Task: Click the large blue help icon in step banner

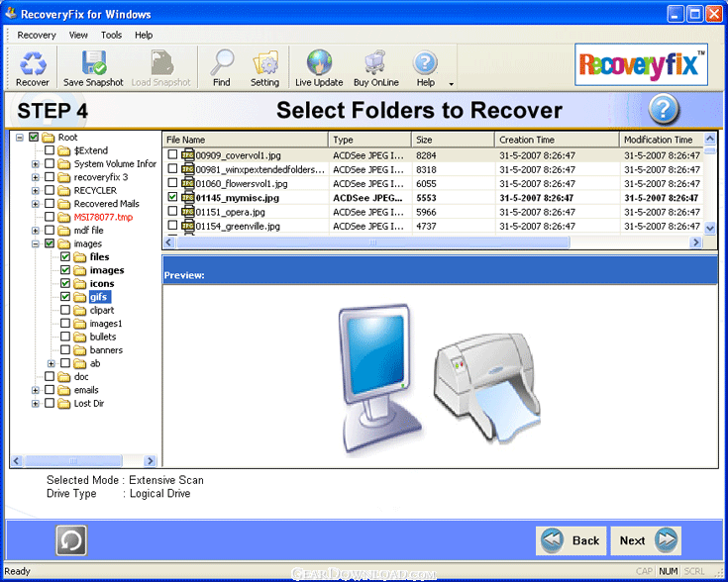Action: pos(664,110)
